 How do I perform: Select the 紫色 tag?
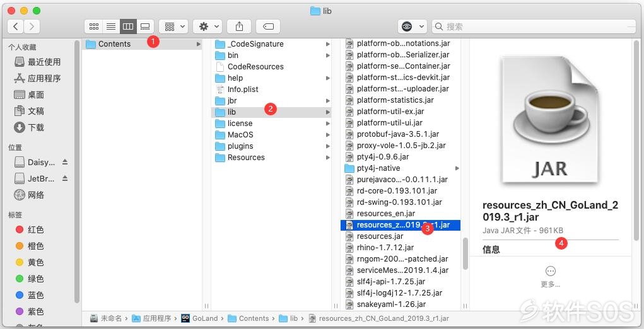30,312
